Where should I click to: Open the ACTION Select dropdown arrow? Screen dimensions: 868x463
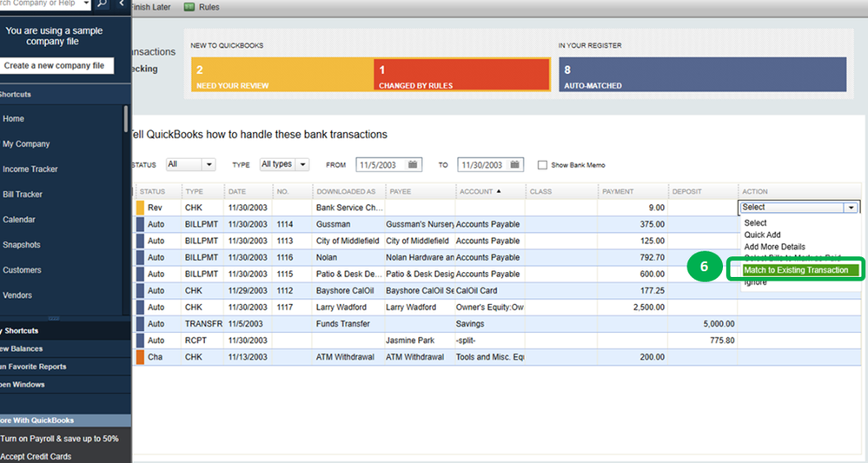coord(851,208)
